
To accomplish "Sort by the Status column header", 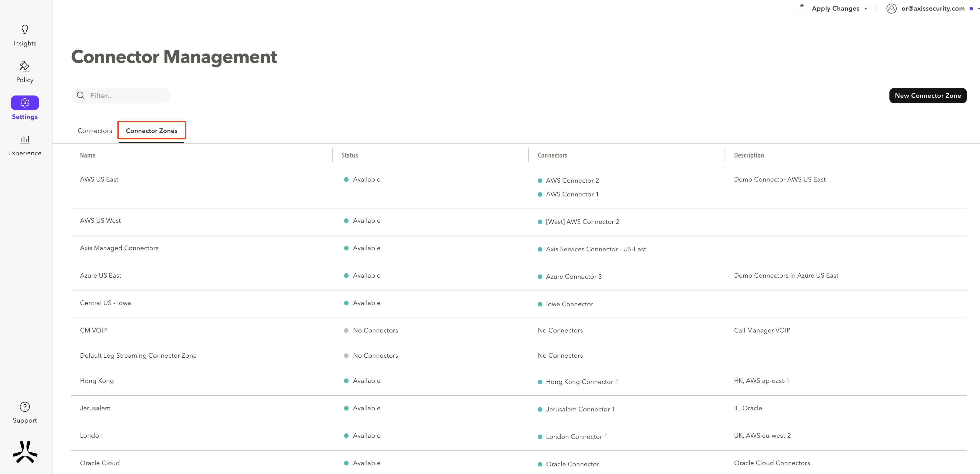I will [349, 155].
